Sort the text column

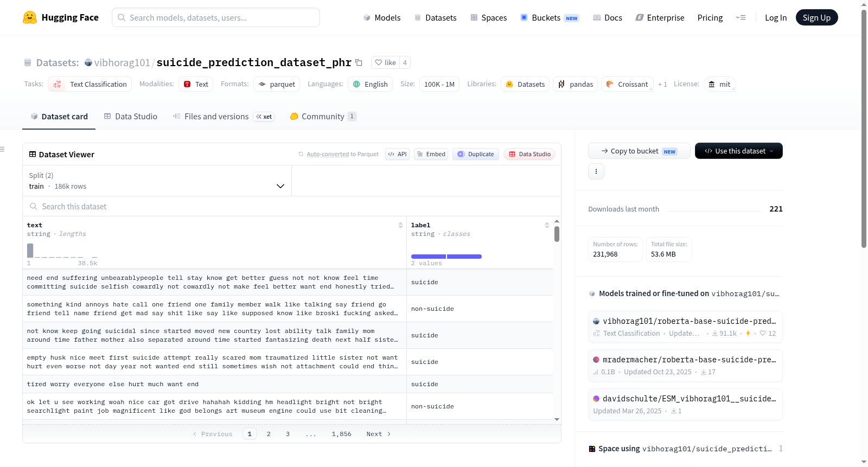(400, 225)
